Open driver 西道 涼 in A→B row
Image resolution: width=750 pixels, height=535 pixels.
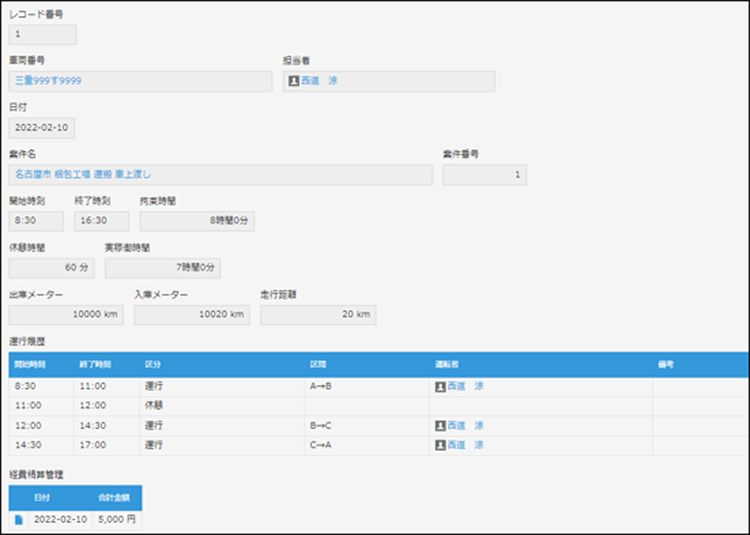[465, 386]
